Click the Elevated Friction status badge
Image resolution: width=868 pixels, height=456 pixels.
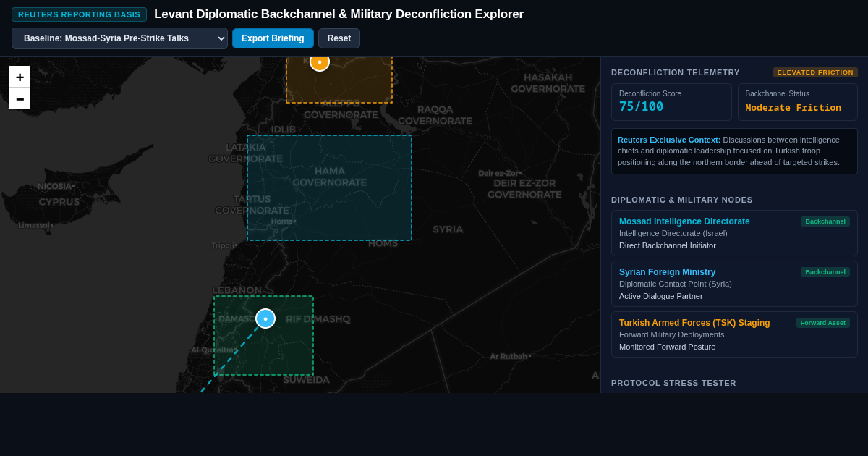(x=815, y=72)
